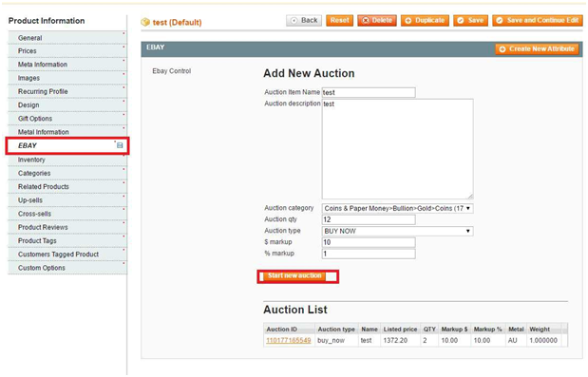Screen dimensions: 588x377
Task: Open the Cross-sells tab
Action: [67, 214]
